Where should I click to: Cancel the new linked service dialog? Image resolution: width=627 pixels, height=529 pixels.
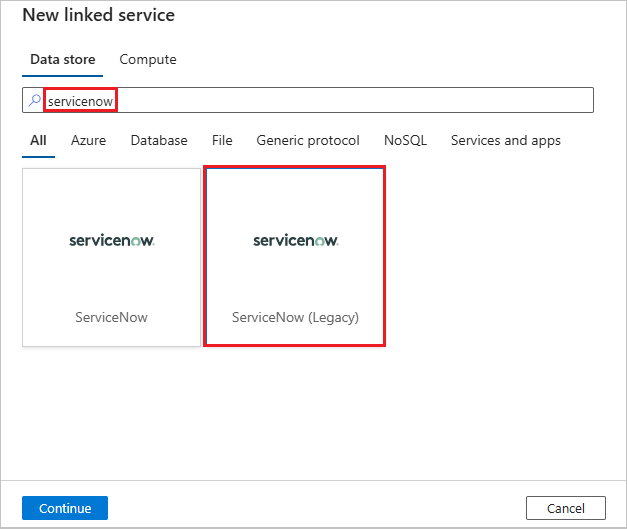pyautogui.click(x=565, y=508)
